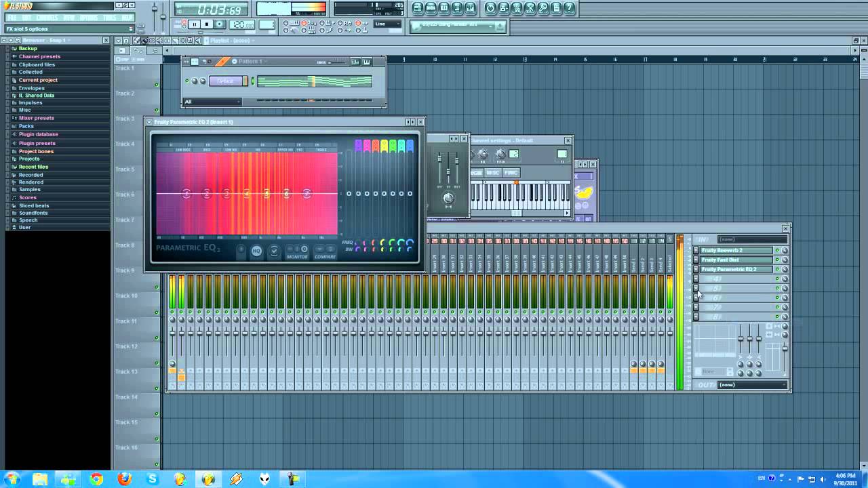
Task: Select EQ band 4 node on the graph
Action: click(247, 194)
